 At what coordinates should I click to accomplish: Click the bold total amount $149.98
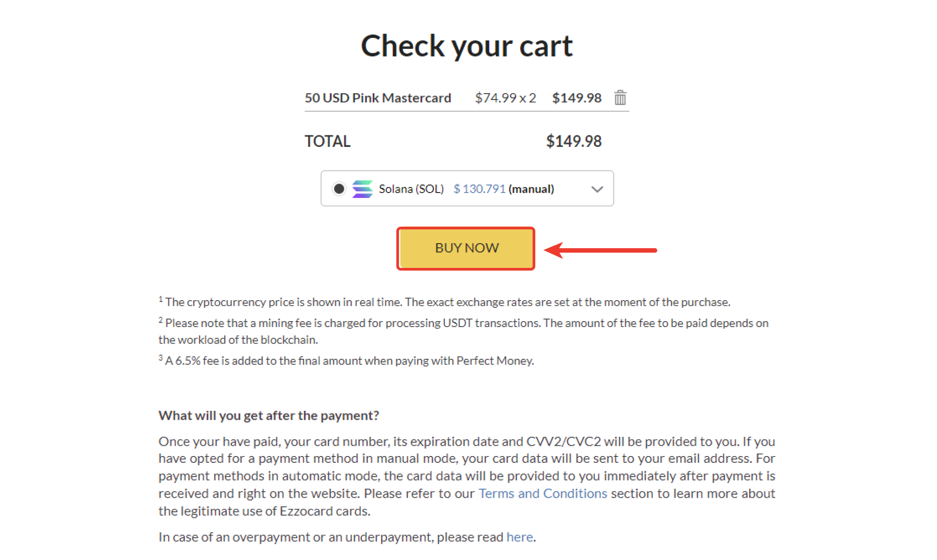(x=573, y=141)
